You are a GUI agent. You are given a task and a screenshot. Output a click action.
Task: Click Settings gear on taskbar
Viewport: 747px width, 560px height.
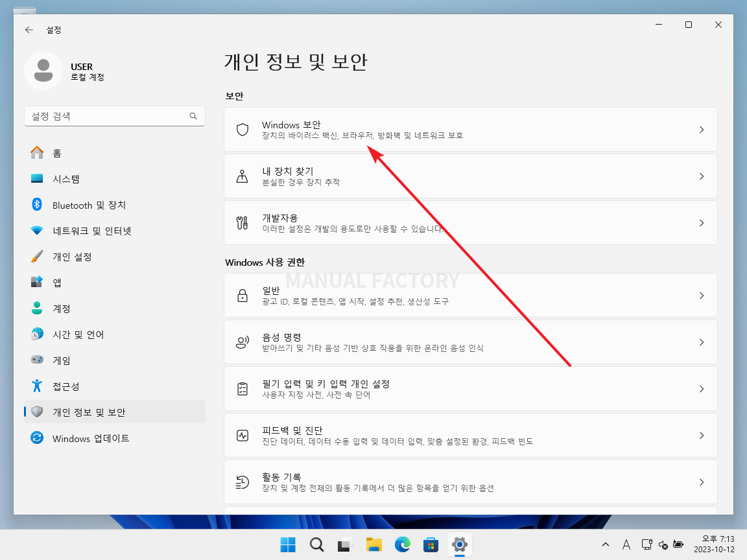click(x=459, y=544)
